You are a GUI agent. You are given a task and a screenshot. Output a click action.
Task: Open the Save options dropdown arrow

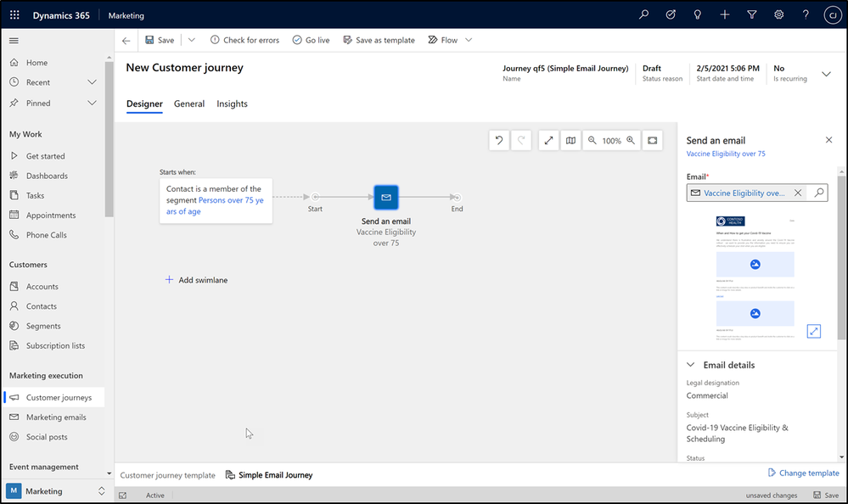(x=192, y=40)
